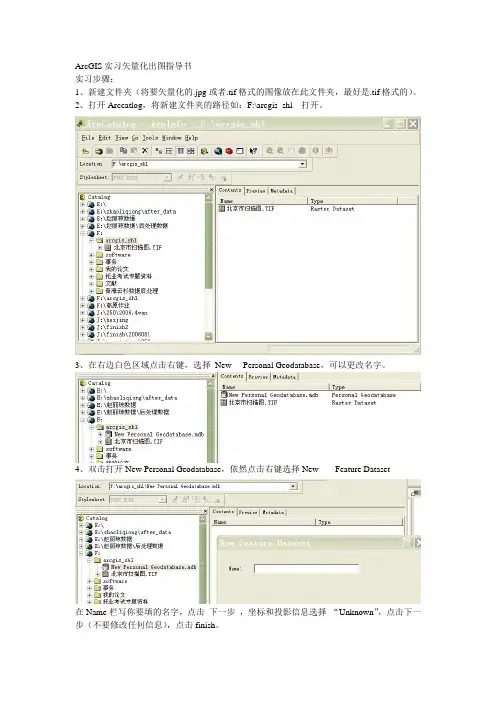This screenshot has height=702, width=496.
Task: Click the Name column header in top window
Action: [262, 201]
